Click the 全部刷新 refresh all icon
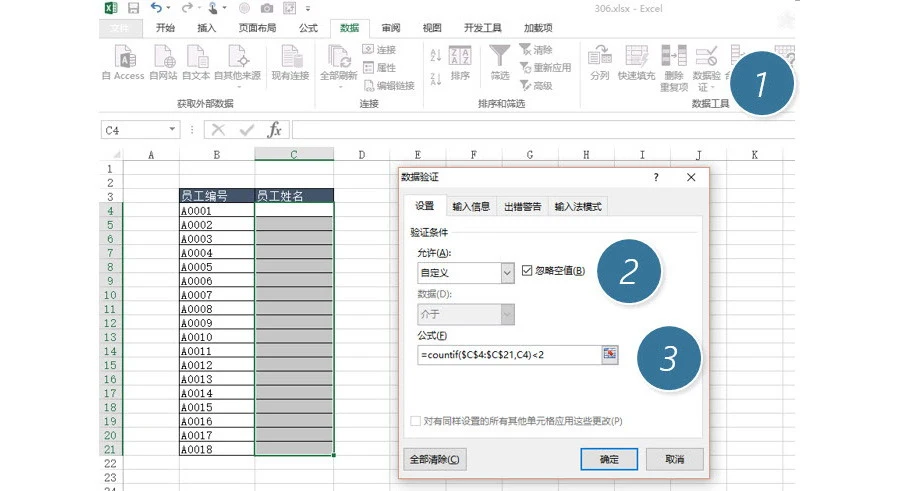The image size is (900, 491). 338,57
